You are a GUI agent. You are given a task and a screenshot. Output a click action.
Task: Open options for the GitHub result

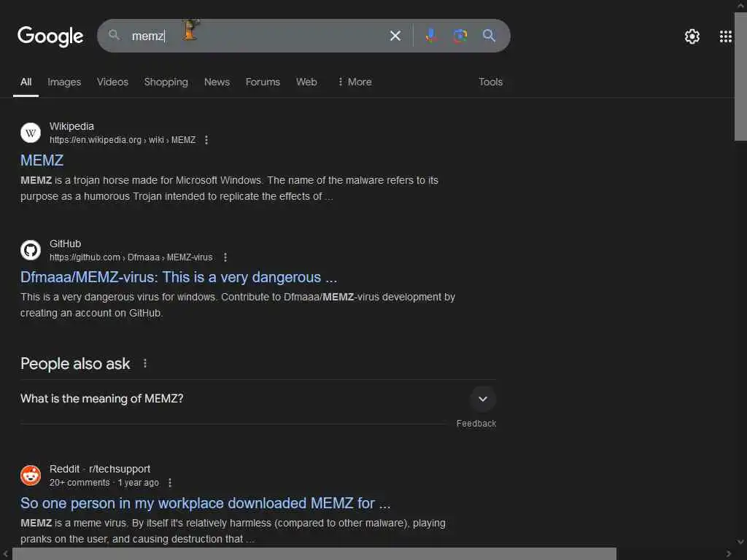pos(225,257)
